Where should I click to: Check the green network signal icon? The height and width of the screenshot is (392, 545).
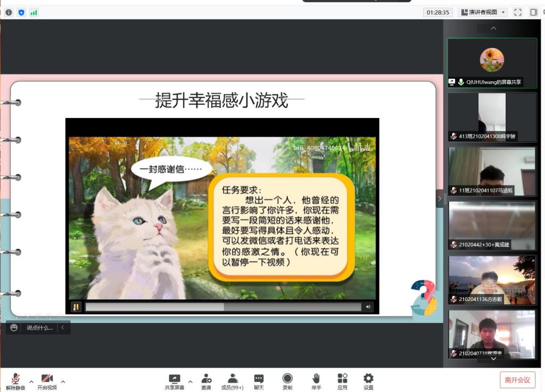[34, 12]
